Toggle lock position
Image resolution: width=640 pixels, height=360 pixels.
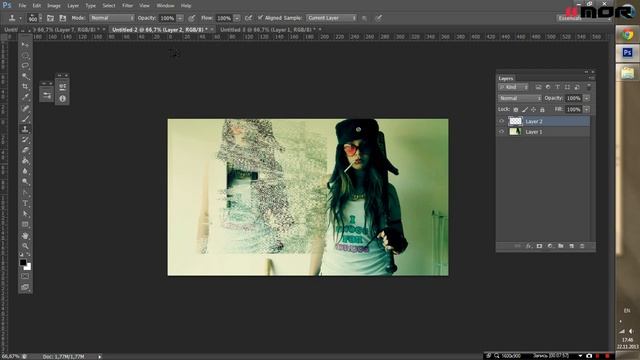(533, 109)
